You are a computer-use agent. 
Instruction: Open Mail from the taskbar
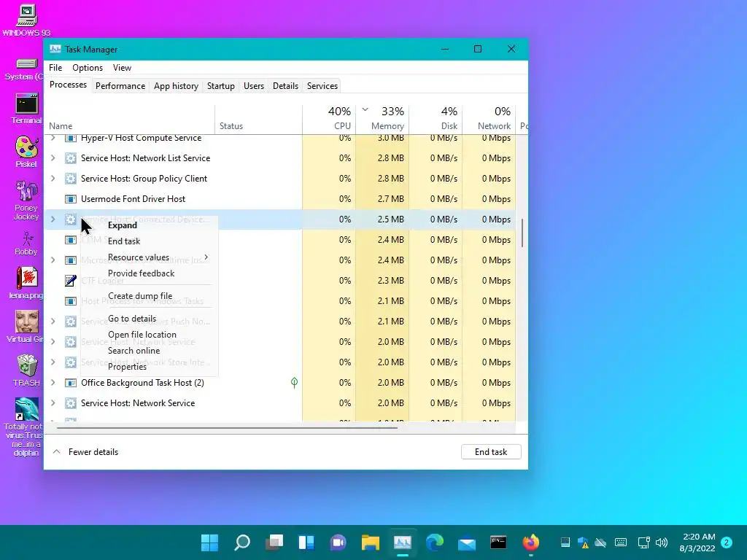coord(467,542)
